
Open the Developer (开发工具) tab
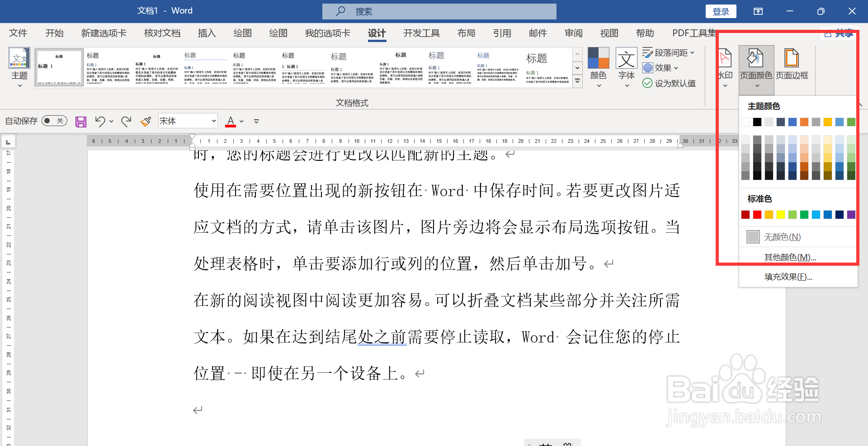pos(421,33)
